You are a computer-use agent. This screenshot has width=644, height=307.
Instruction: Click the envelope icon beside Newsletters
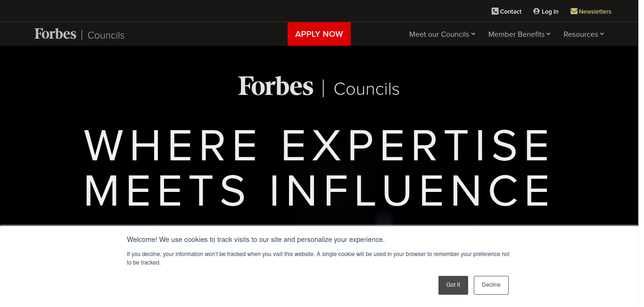pyautogui.click(x=574, y=11)
